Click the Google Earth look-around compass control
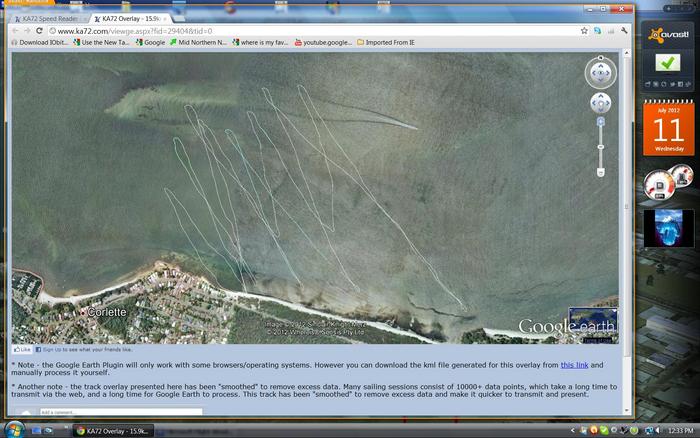 click(x=600, y=72)
